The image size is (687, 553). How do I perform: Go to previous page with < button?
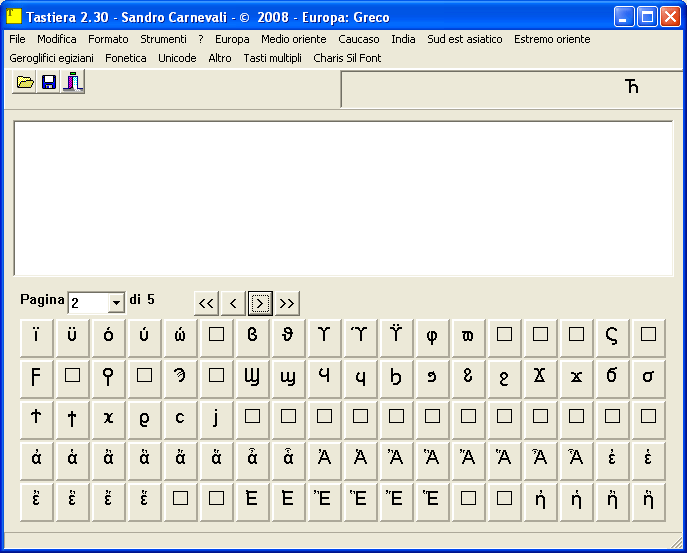pyautogui.click(x=233, y=303)
